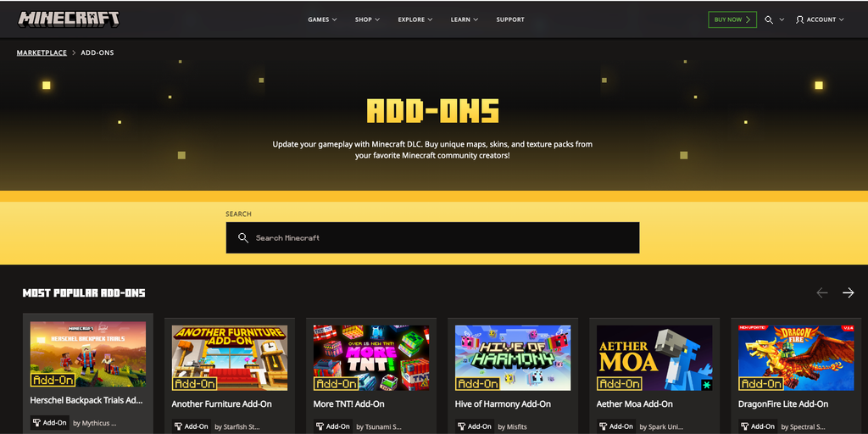Click the Marketplace breadcrumb link
This screenshot has height=434, width=868.
(x=42, y=53)
